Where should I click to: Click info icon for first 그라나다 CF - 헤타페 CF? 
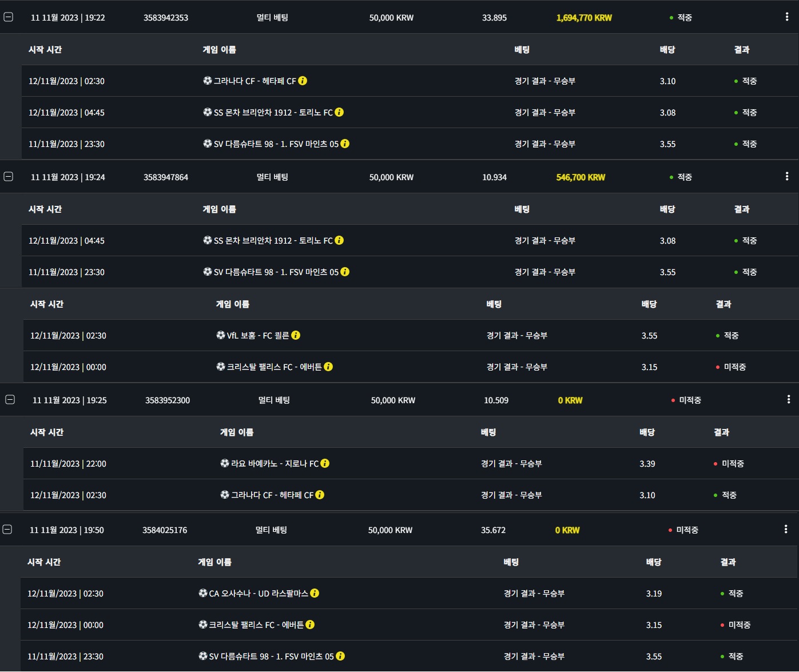[303, 81]
